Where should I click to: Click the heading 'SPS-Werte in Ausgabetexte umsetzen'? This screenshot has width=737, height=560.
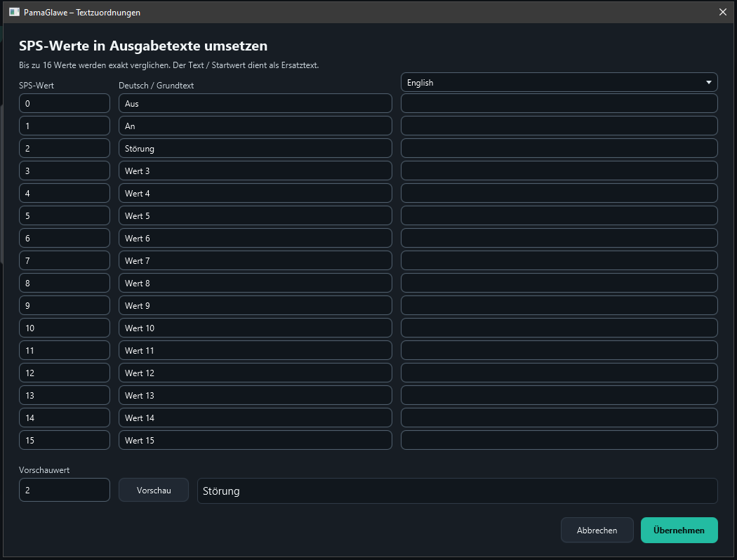(143, 46)
